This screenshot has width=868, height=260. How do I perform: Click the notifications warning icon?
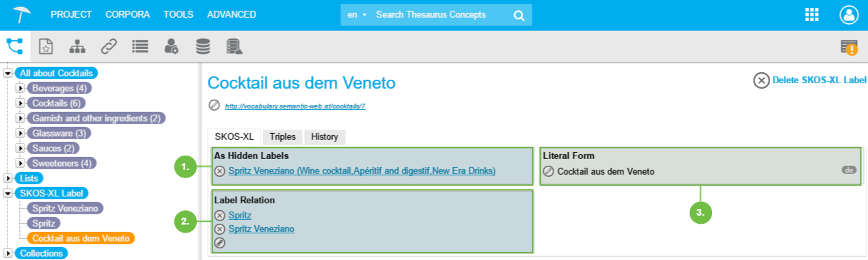point(850,47)
